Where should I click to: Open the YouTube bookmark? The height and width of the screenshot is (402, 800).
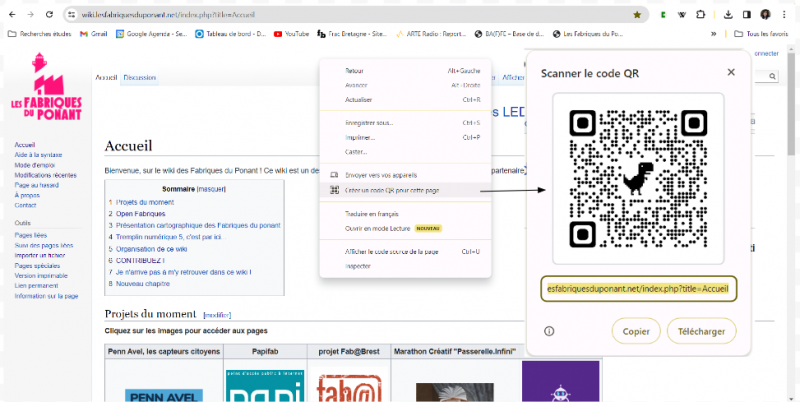(291, 34)
